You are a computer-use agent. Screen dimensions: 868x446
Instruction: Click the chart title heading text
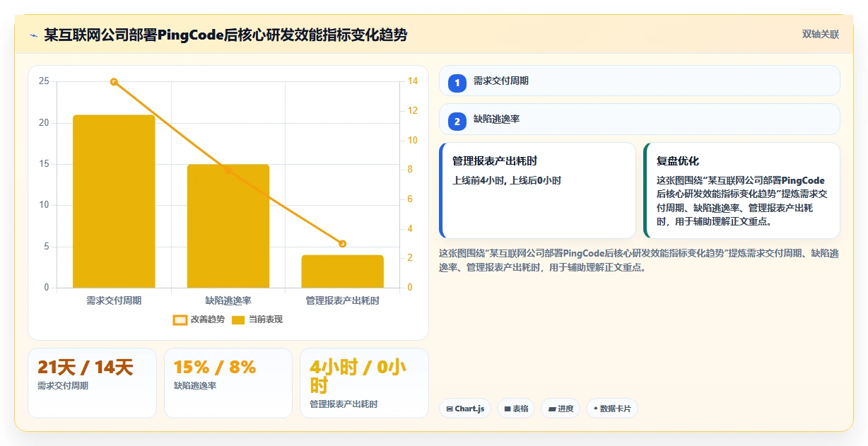(x=225, y=35)
